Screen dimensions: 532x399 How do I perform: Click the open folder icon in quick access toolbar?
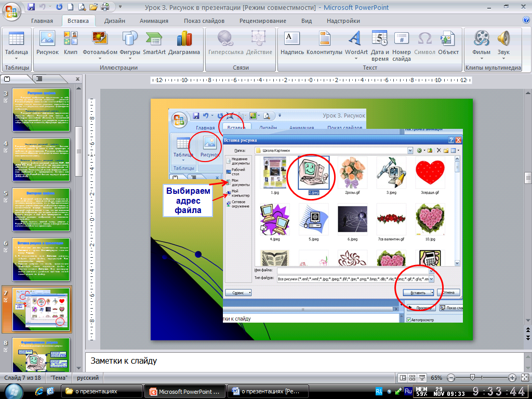94,7
